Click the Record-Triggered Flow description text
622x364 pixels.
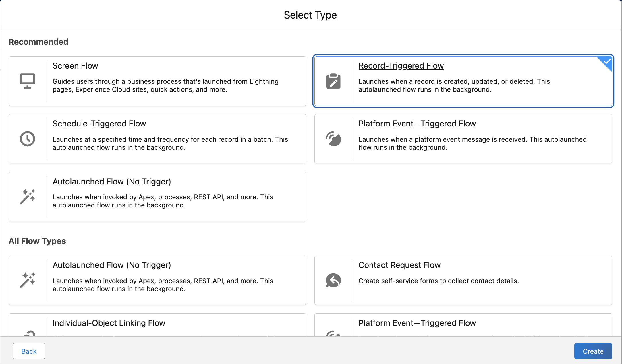click(x=454, y=85)
